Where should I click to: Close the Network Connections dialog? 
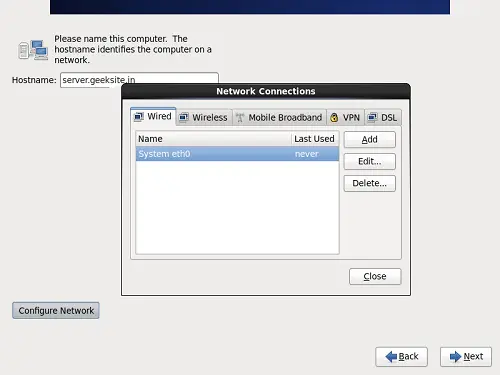pos(375,276)
